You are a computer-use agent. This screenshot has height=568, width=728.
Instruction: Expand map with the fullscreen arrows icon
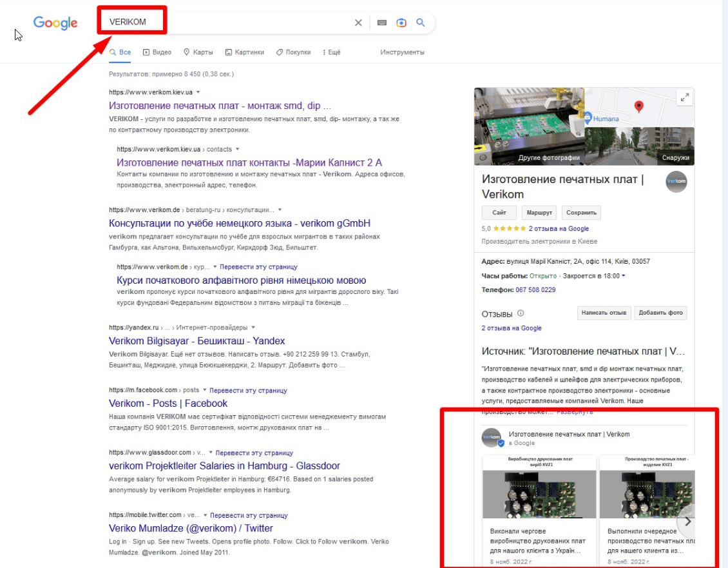coord(685,97)
